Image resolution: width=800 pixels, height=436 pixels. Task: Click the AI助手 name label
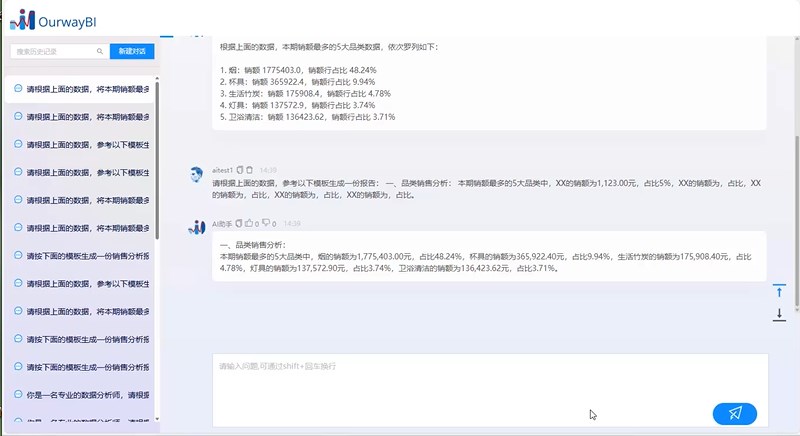click(222, 224)
